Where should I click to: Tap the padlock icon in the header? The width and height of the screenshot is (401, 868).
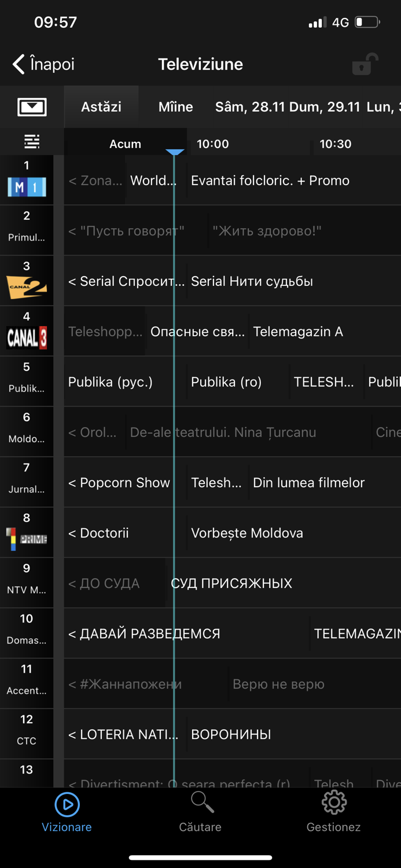coord(362,64)
